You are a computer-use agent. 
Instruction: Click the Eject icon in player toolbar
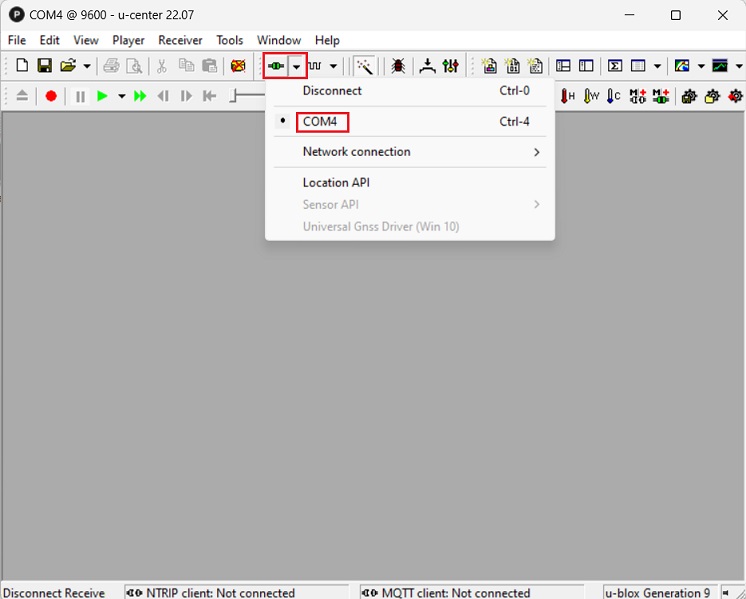(x=22, y=96)
